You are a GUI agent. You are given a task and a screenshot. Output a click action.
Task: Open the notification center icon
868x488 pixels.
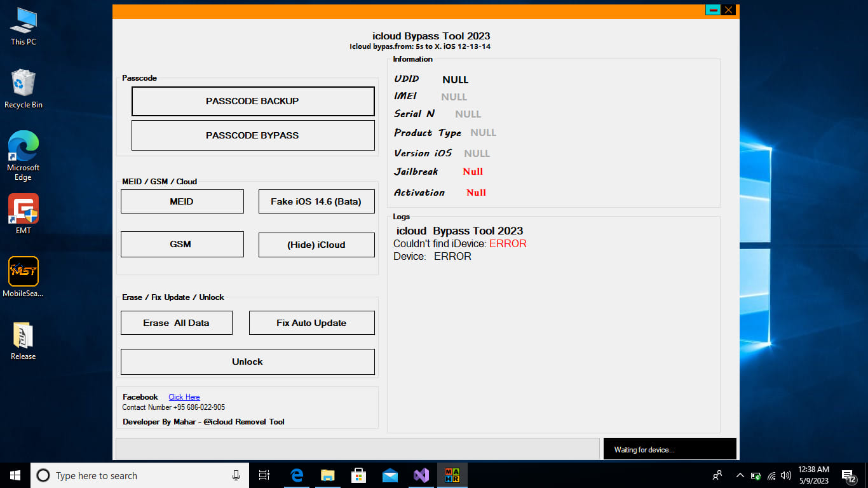coord(849,475)
